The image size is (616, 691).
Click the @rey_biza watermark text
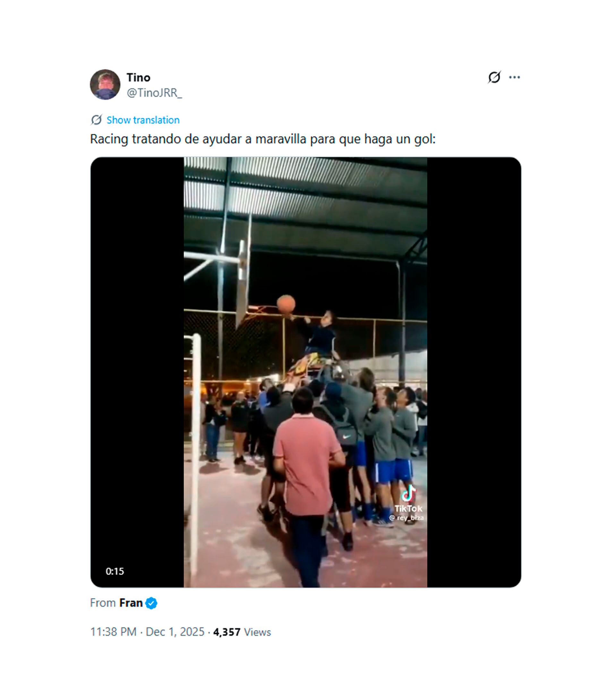point(406,518)
